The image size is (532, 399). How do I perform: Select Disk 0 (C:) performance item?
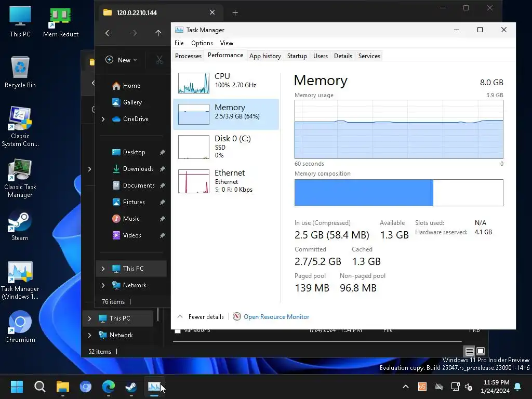[226, 147]
